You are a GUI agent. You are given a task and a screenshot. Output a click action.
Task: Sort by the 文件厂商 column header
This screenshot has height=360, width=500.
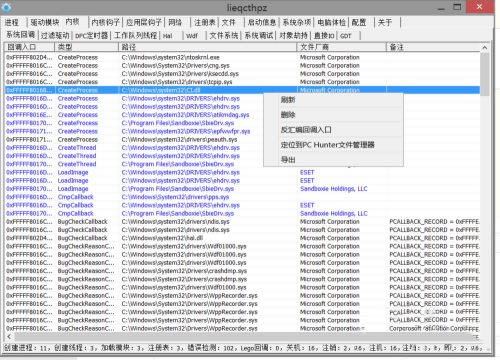[x=341, y=47]
